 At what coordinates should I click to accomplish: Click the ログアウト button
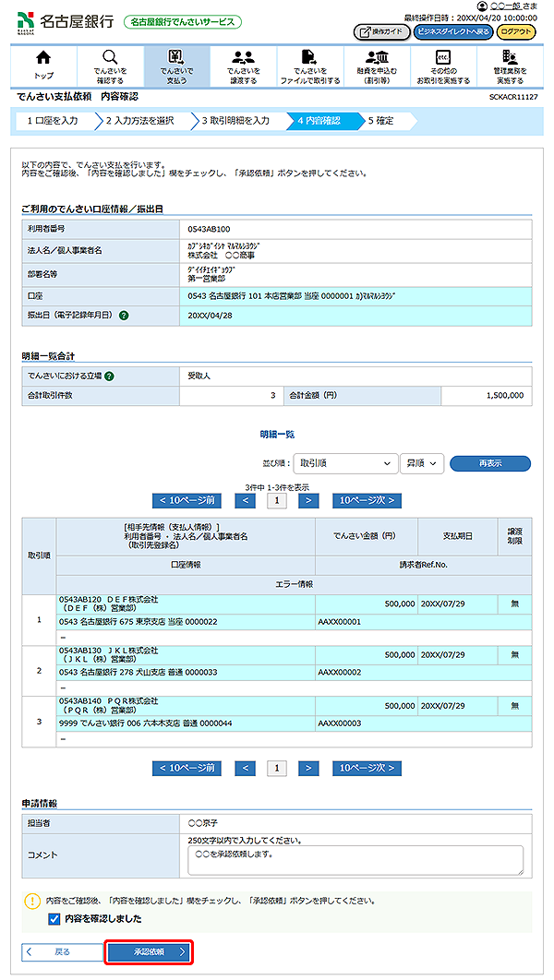tap(515, 31)
